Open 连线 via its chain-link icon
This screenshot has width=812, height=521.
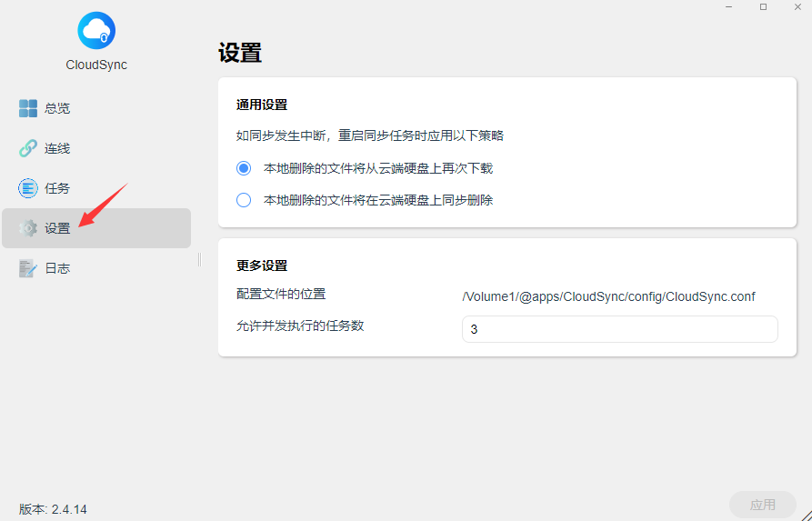coord(28,148)
